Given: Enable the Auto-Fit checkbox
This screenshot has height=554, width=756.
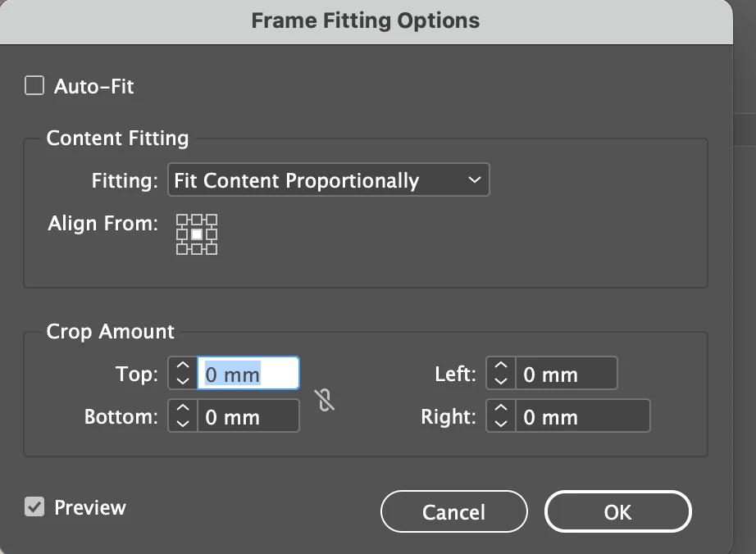Looking at the screenshot, I should pyautogui.click(x=34, y=85).
